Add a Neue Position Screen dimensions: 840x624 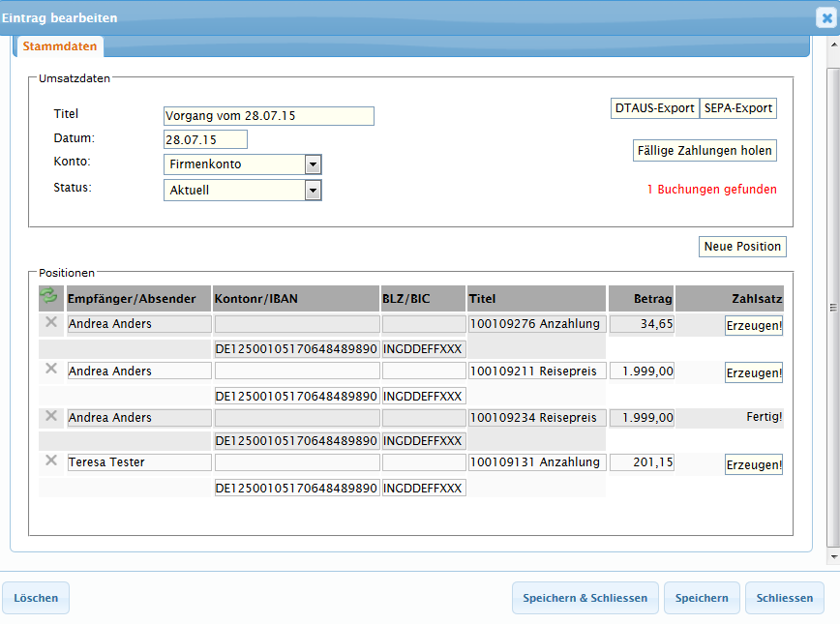[x=742, y=247]
